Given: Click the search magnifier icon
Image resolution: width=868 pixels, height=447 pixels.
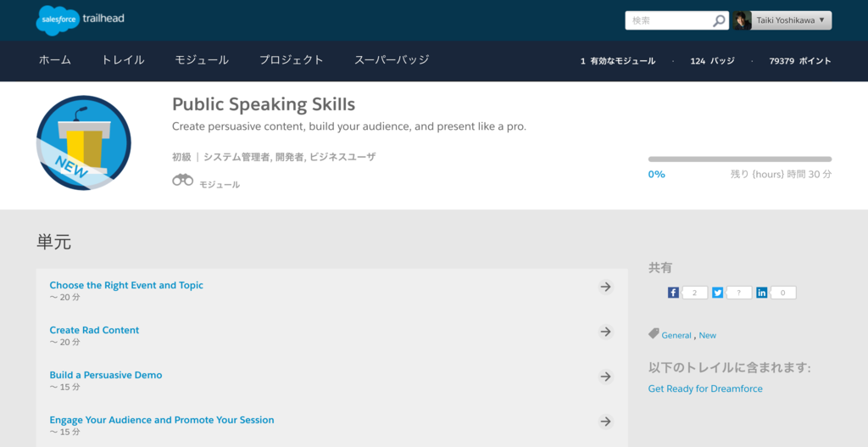Looking at the screenshot, I should [719, 20].
